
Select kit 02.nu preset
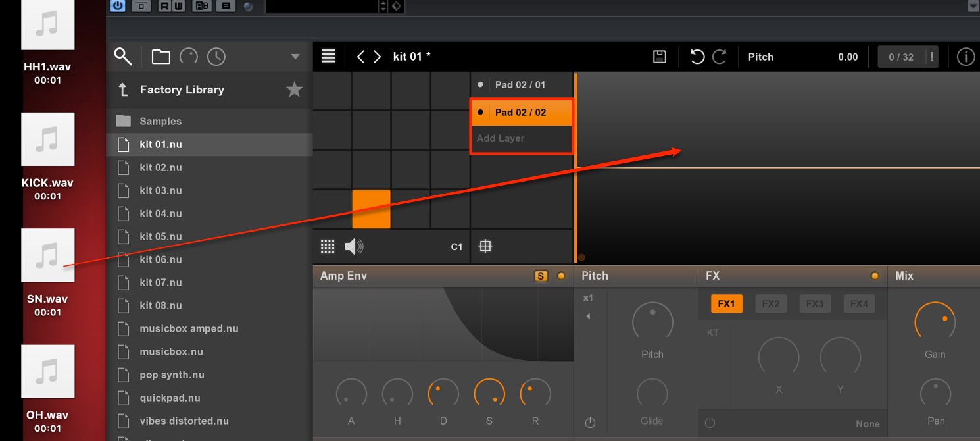(x=209, y=167)
